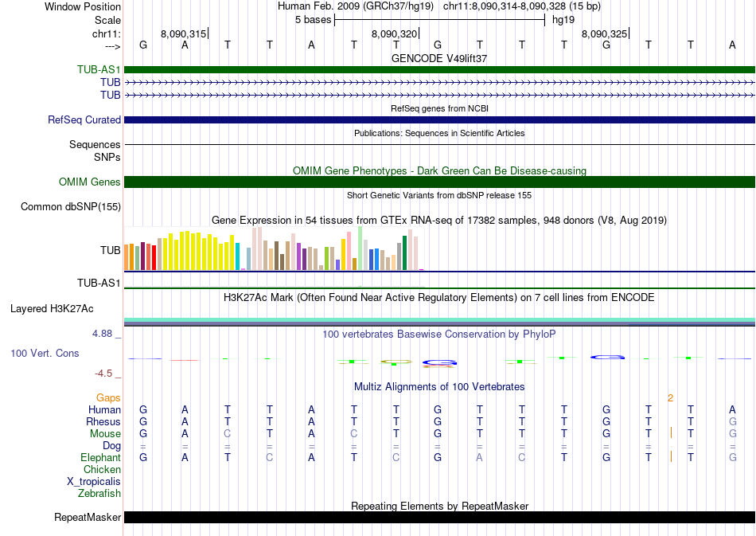
Task: Click the Scale track label
Action: point(107,20)
